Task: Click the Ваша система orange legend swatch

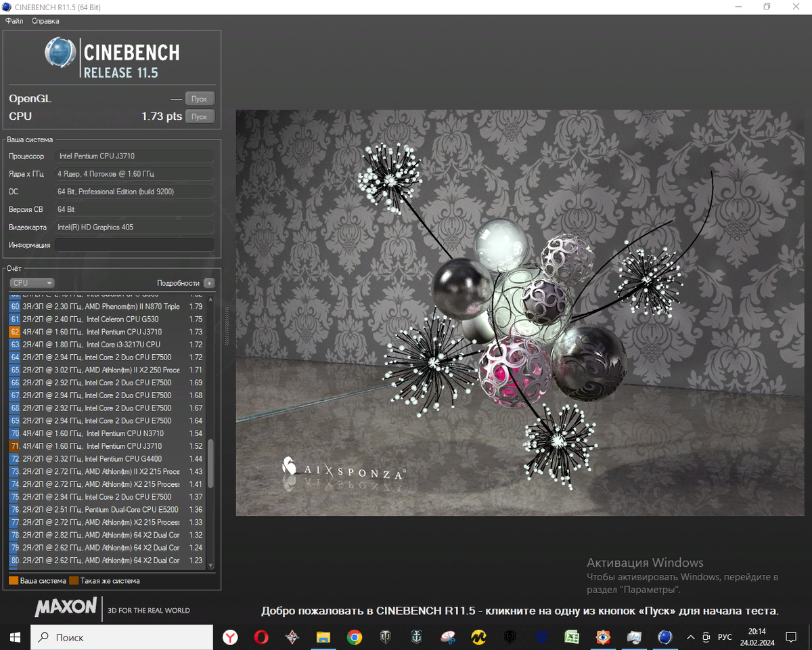Action: 14,581
